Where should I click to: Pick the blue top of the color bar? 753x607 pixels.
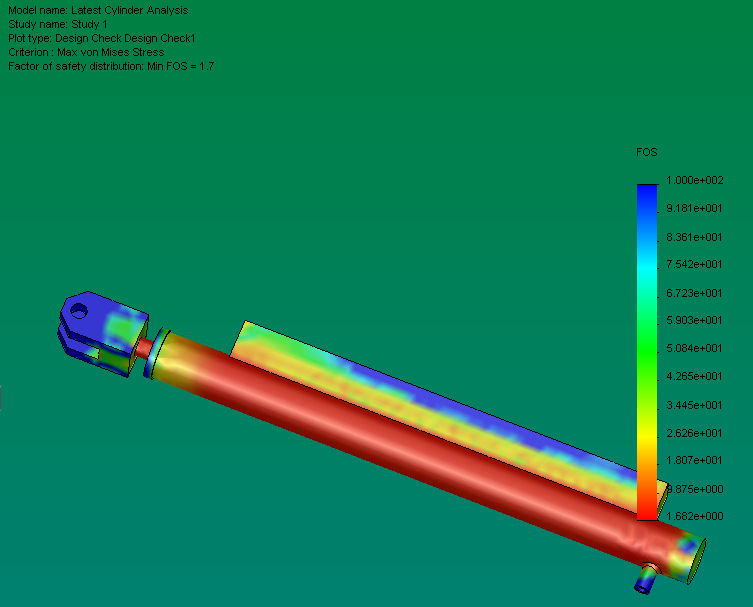pyautogui.click(x=647, y=197)
